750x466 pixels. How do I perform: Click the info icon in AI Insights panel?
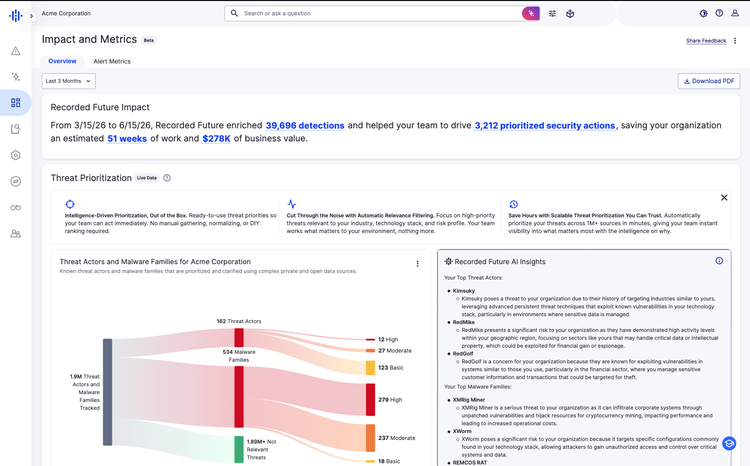click(x=719, y=261)
